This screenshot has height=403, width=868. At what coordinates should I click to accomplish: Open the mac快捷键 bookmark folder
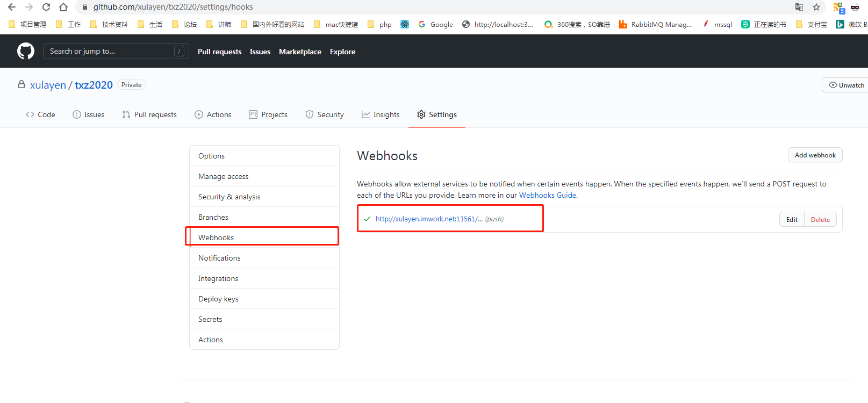(336, 24)
